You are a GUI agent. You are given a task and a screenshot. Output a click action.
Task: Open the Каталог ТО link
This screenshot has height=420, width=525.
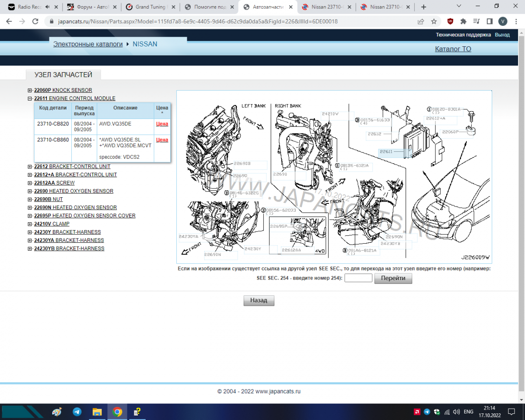point(453,49)
